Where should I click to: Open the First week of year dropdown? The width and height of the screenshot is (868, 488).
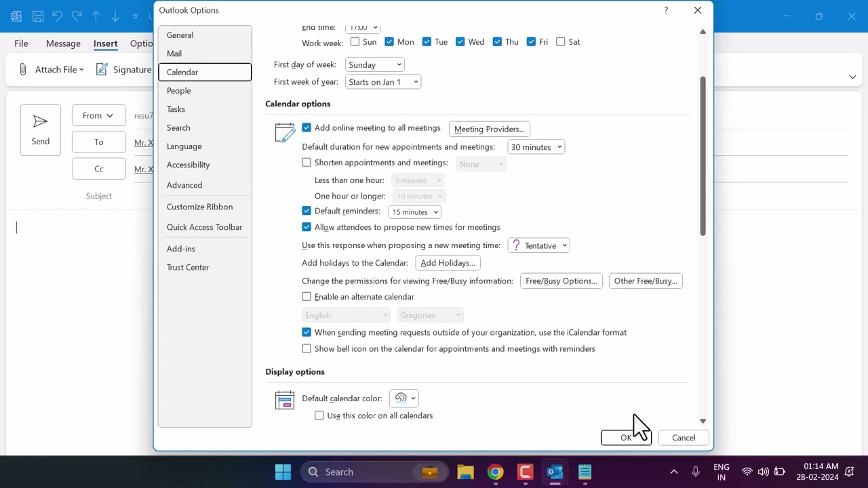[383, 82]
